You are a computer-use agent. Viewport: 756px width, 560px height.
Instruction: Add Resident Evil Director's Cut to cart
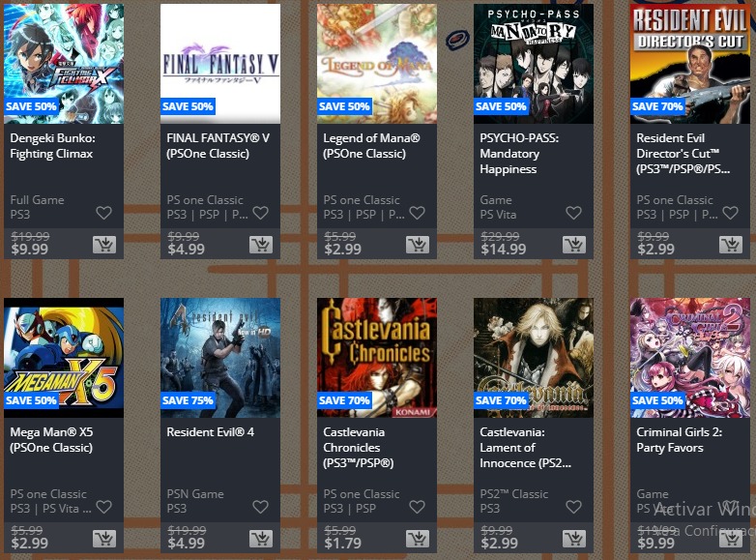(731, 245)
